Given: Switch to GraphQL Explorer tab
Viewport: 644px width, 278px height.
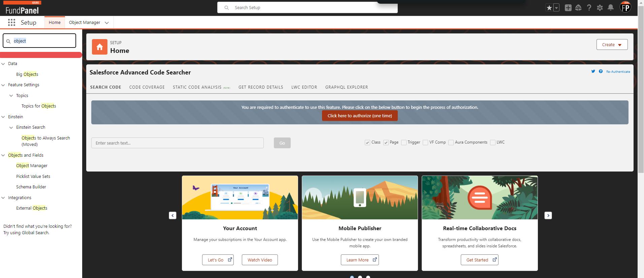Looking at the screenshot, I should (x=347, y=87).
